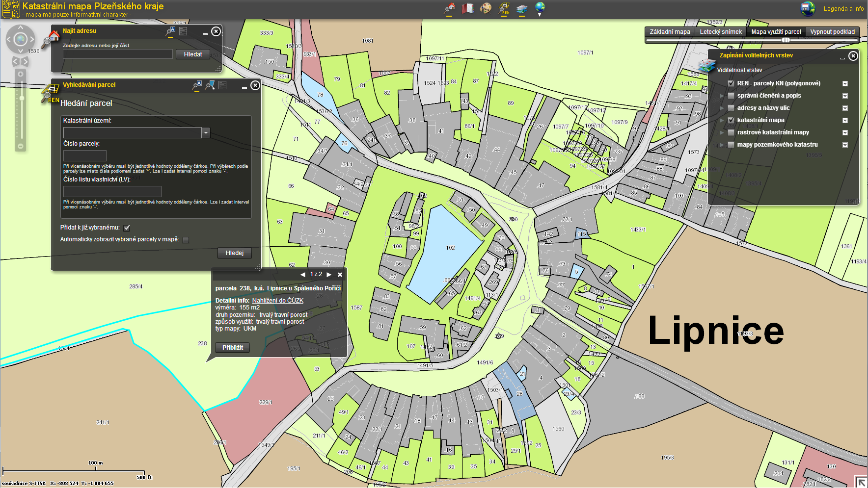Click the Číslo parcely input field
The image size is (868, 488).
85,156
